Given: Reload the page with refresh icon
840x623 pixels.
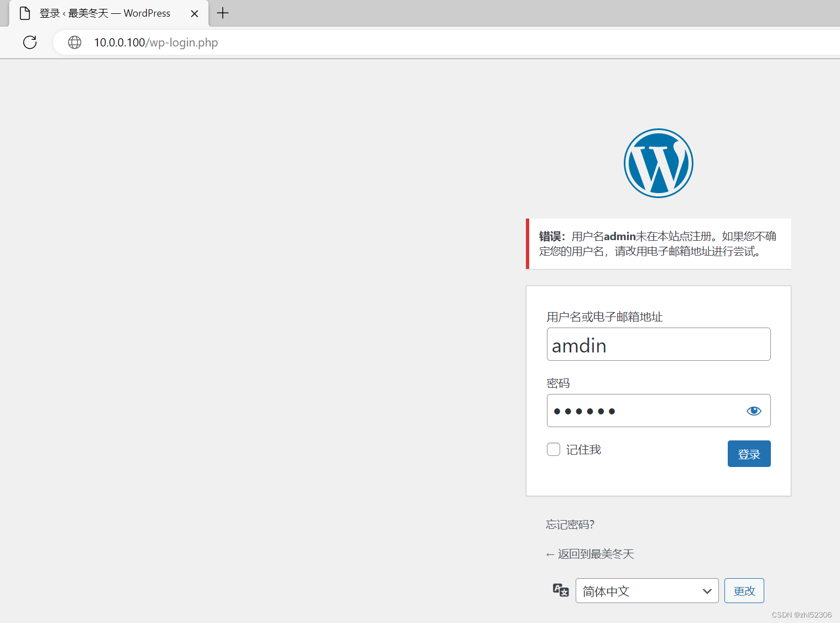Looking at the screenshot, I should point(30,43).
